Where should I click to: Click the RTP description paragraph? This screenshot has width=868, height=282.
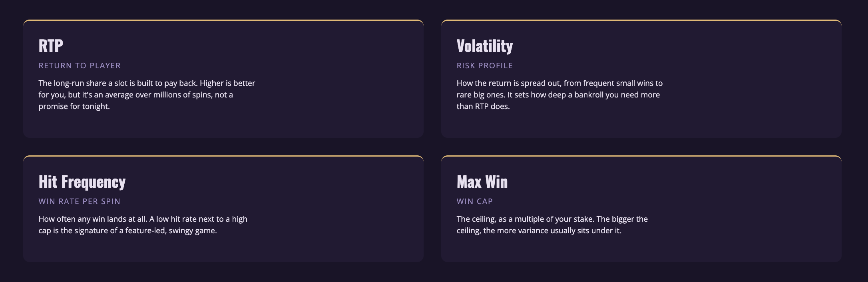147,95
